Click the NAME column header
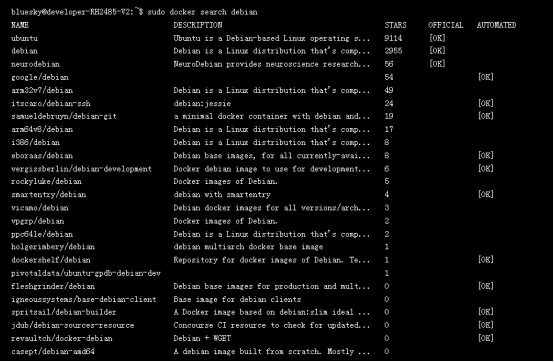This screenshot has height=362, width=554. point(20,25)
